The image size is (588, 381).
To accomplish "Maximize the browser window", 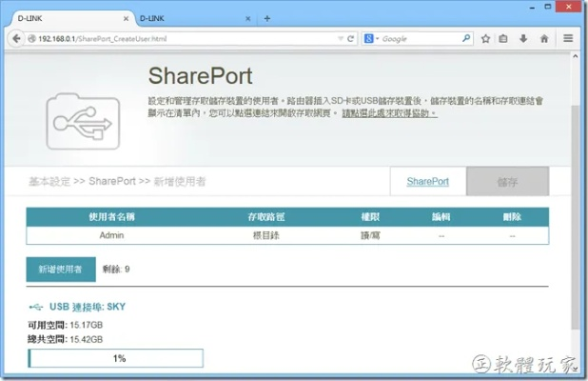I will click(x=548, y=7).
